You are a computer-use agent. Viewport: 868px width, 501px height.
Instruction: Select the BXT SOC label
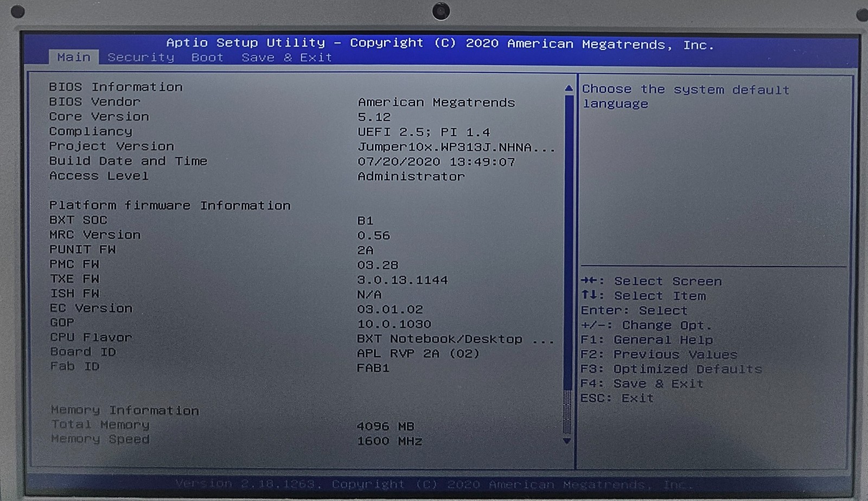78,220
